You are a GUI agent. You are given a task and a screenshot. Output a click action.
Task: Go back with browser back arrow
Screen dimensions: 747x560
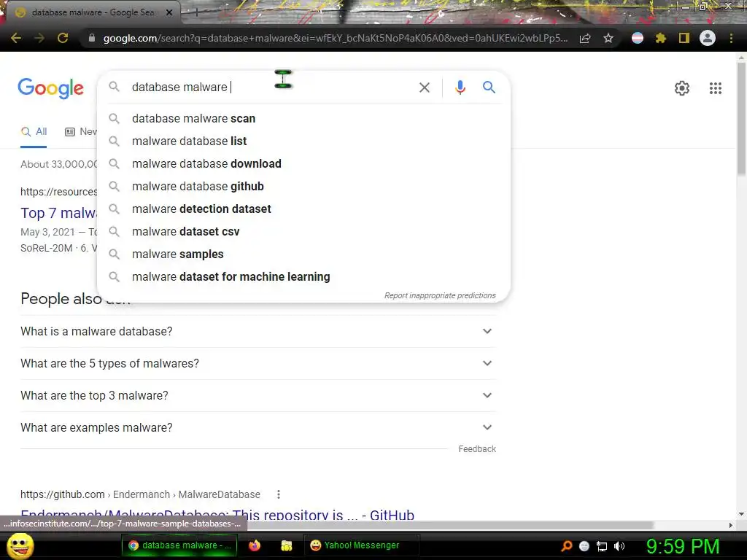pyautogui.click(x=16, y=38)
